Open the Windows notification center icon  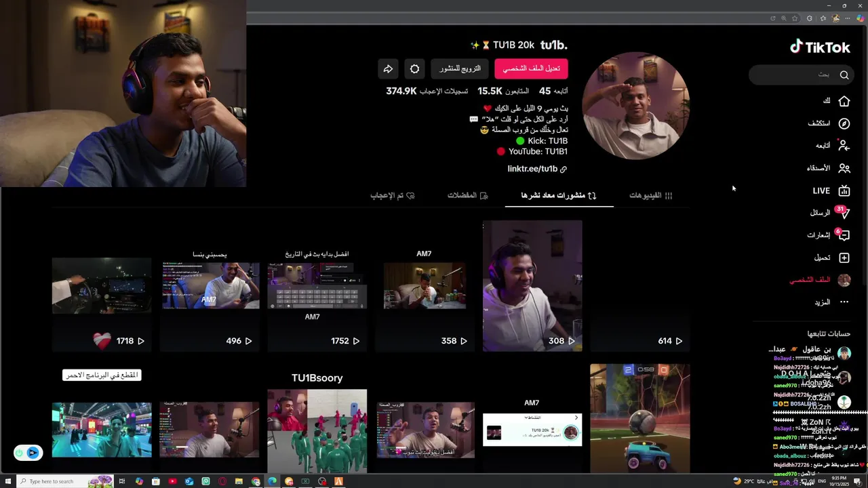coord(858,482)
